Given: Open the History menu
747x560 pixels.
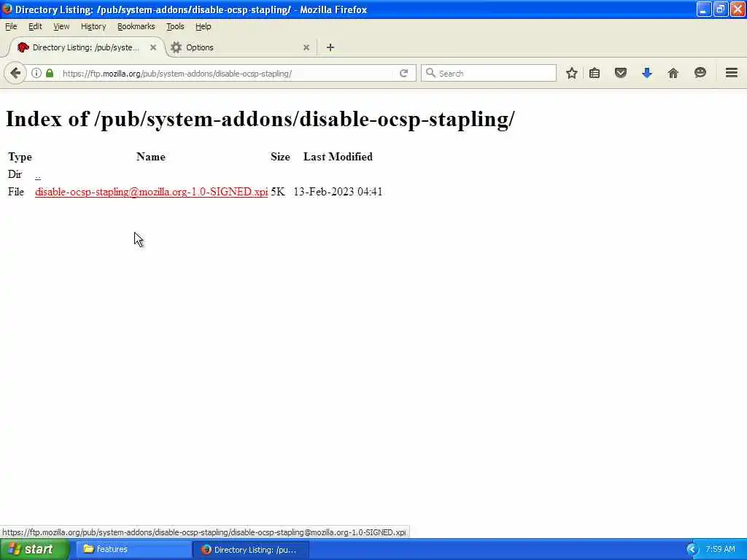Looking at the screenshot, I should 93,27.
